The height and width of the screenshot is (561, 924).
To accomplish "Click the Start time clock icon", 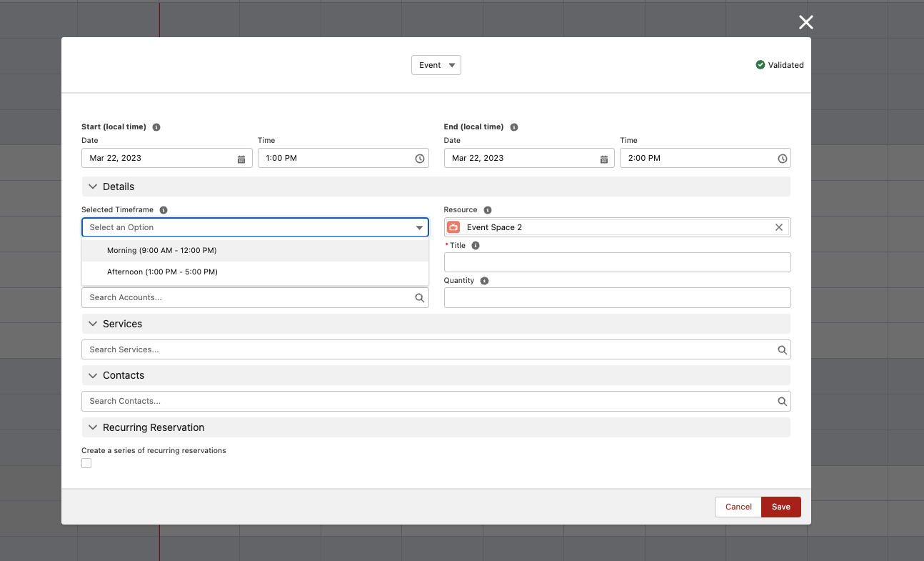I will click(x=420, y=159).
